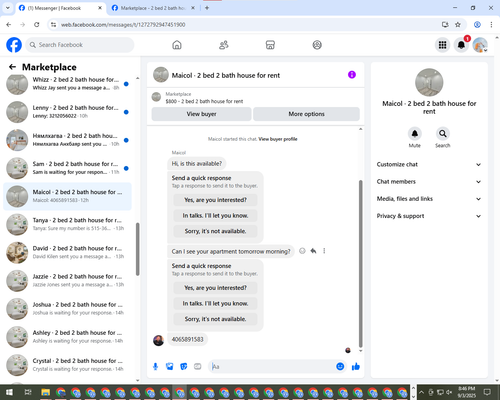Expand Chat members section
Image resolution: width=500 pixels, height=400 pixels.
coord(429,182)
